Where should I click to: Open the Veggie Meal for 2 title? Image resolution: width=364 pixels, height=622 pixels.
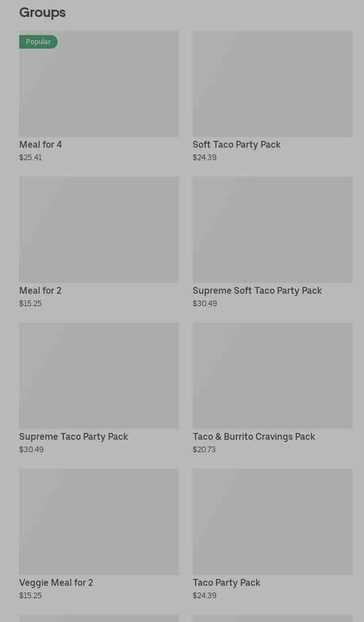point(56,583)
